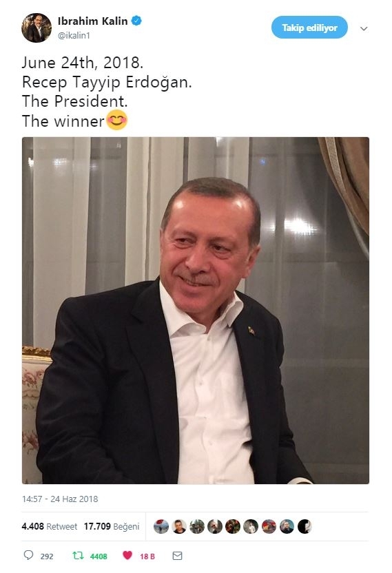Screen dimensions: 392x573
Task: Expand the tweet options chevron
Action: click(x=364, y=28)
